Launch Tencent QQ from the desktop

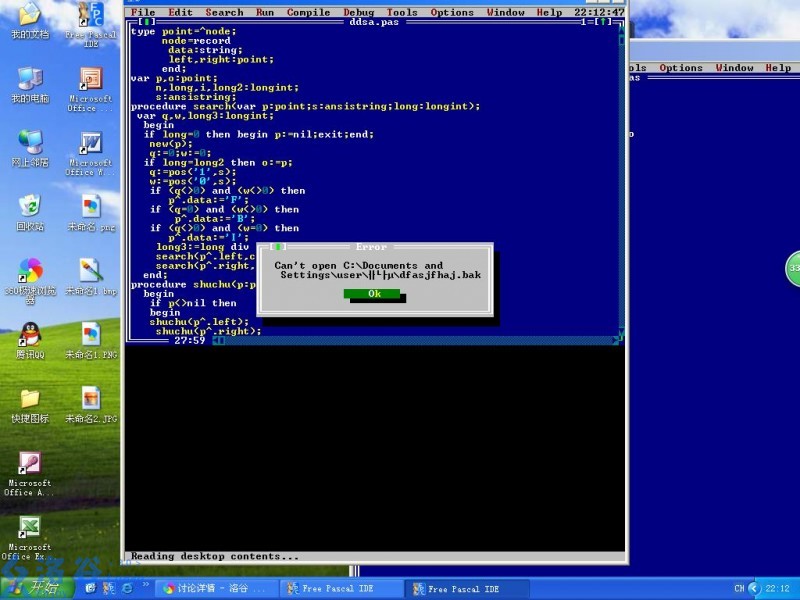pos(30,339)
